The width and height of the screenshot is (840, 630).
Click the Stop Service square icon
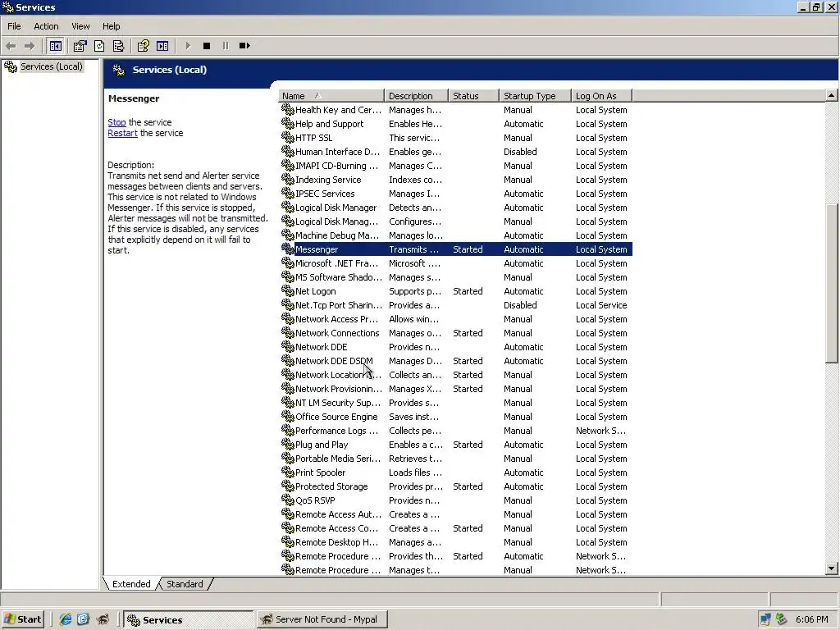coord(206,46)
